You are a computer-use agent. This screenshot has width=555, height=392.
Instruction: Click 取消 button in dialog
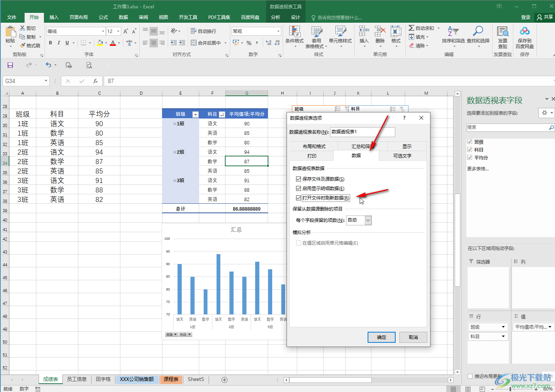413,337
